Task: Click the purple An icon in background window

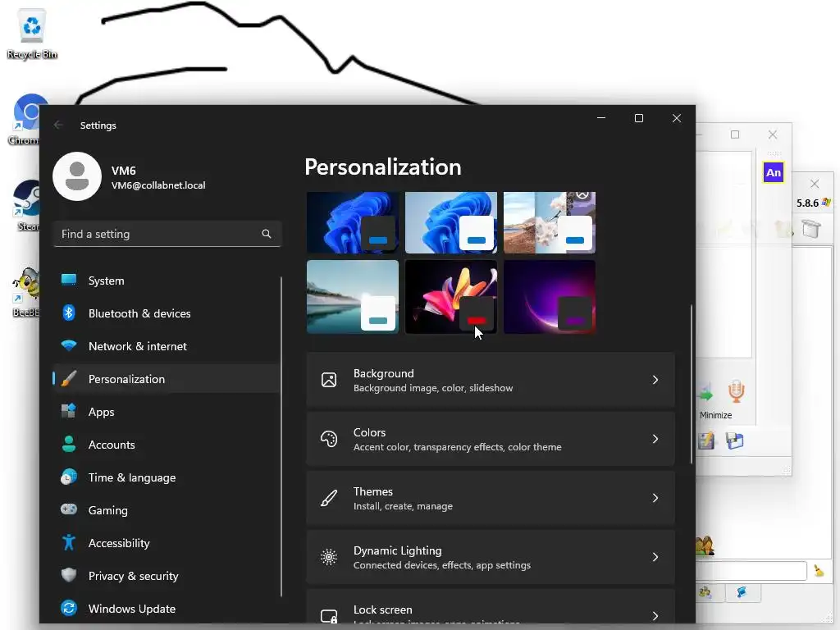Action: pyautogui.click(x=773, y=172)
